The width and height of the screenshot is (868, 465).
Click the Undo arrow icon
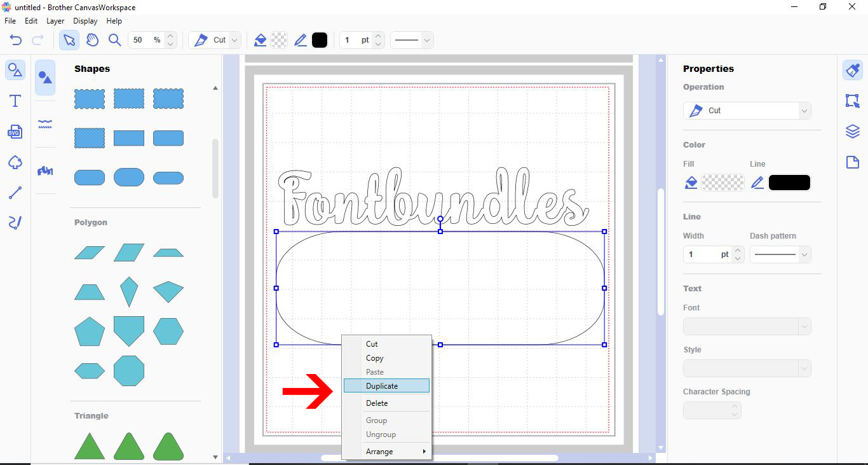(x=16, y=40)
